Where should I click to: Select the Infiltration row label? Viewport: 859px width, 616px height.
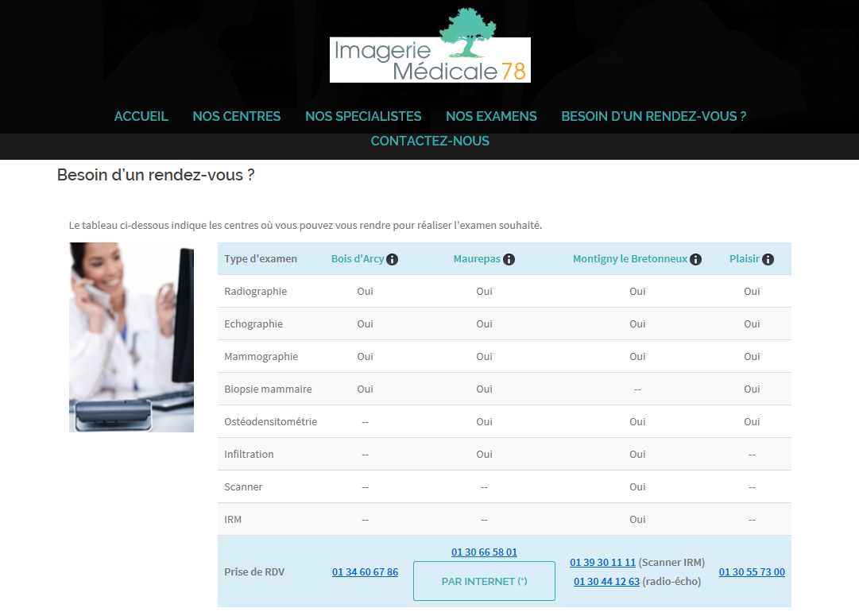[249, 455]
